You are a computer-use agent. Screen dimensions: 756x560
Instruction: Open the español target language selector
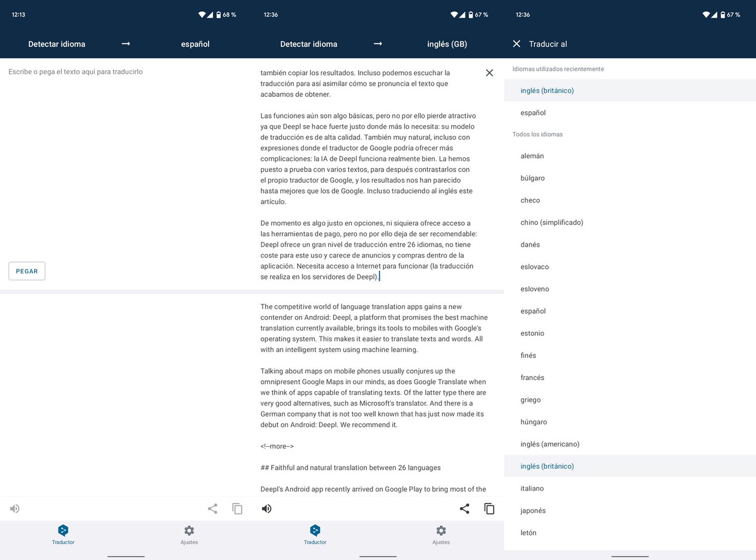(x=195, y=44)
